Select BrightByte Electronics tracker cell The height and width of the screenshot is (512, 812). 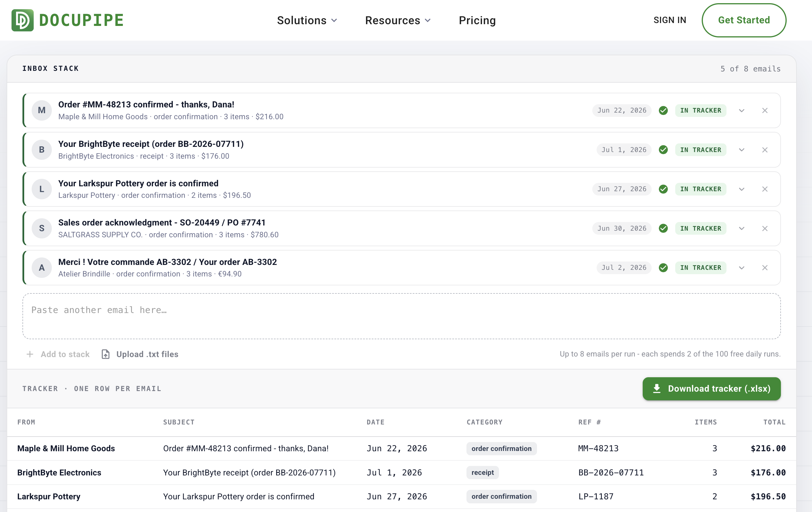click(x=59, y=473)
